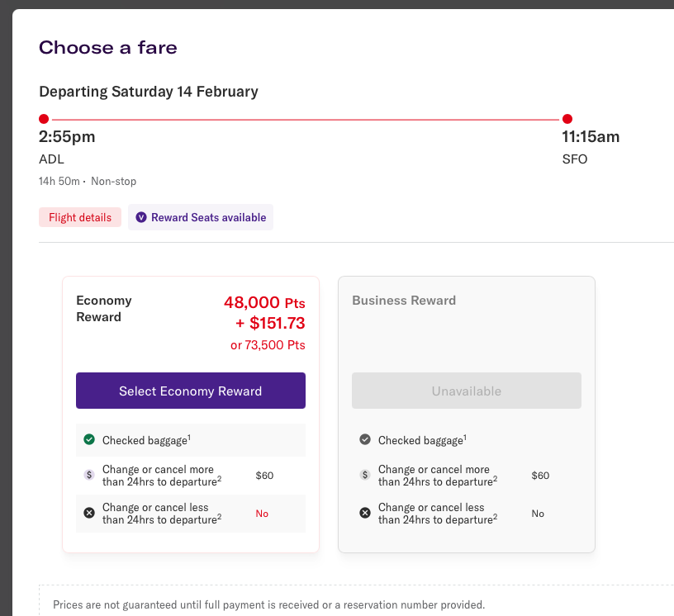The height and width of the screenshot is (616, 674).
Task: Click the 48,000 Pts + $151.73 price
Action: point(263,312)
